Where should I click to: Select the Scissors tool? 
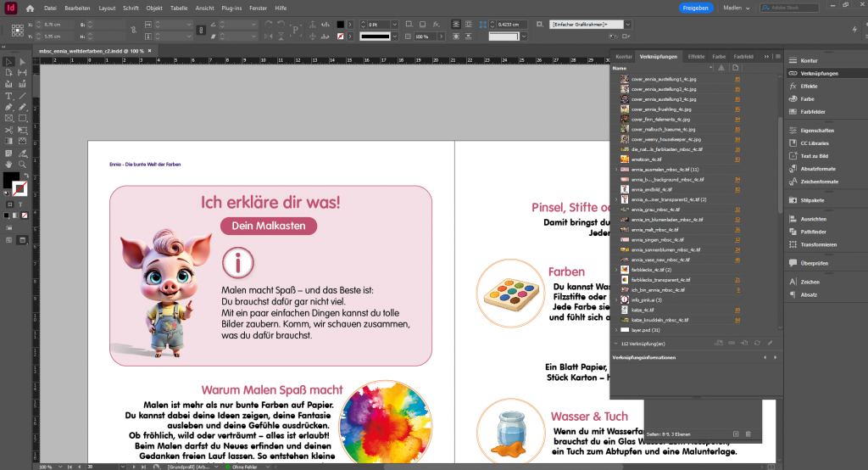8,130
